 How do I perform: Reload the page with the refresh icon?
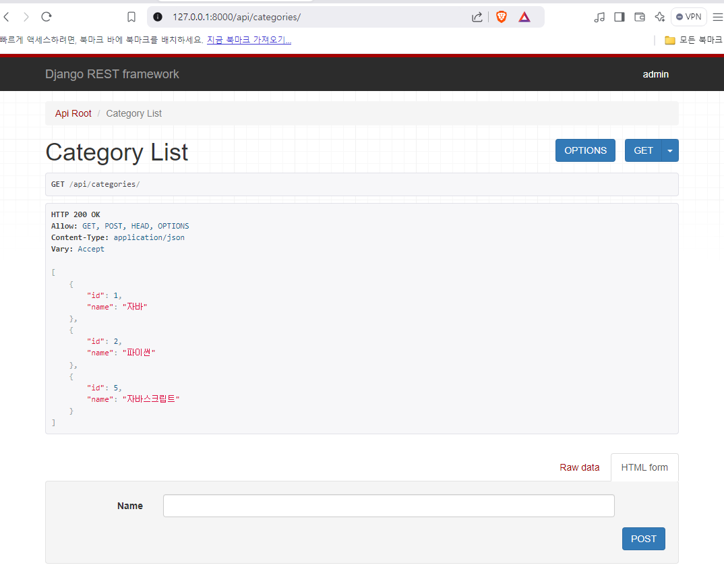click(x=46, y=17)
